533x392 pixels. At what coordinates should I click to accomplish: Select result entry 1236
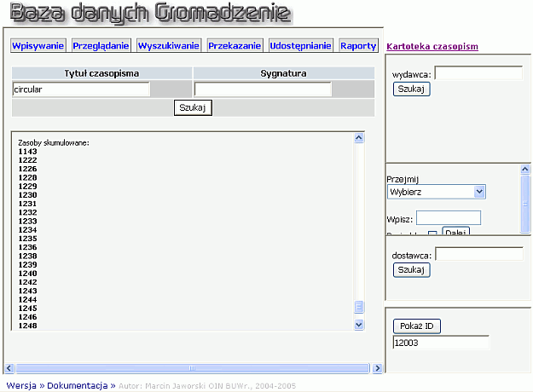28,247
